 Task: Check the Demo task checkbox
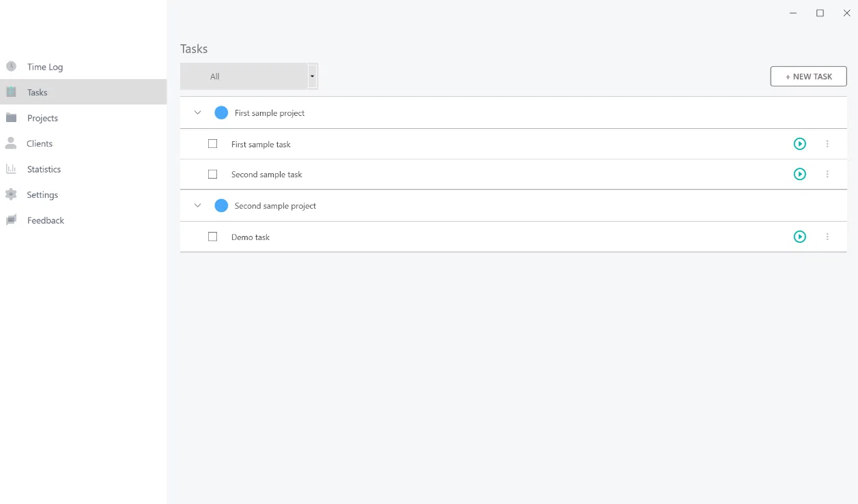212,236
